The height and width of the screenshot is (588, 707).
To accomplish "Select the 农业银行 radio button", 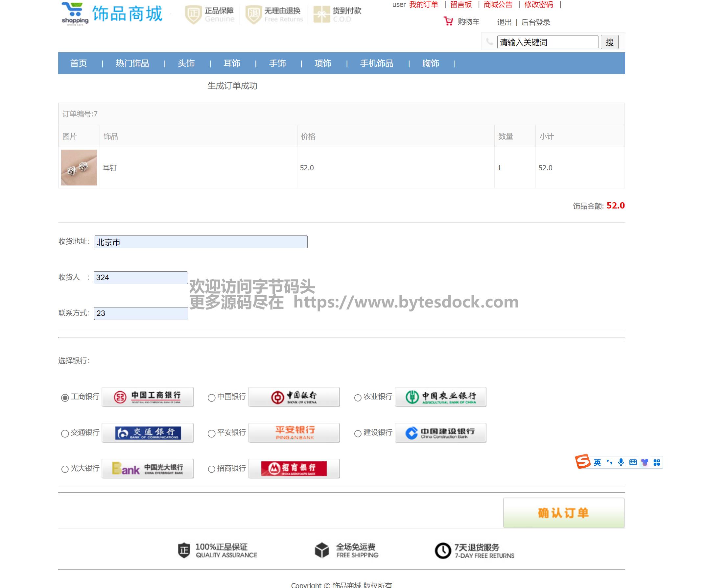I will pos(358,398).
